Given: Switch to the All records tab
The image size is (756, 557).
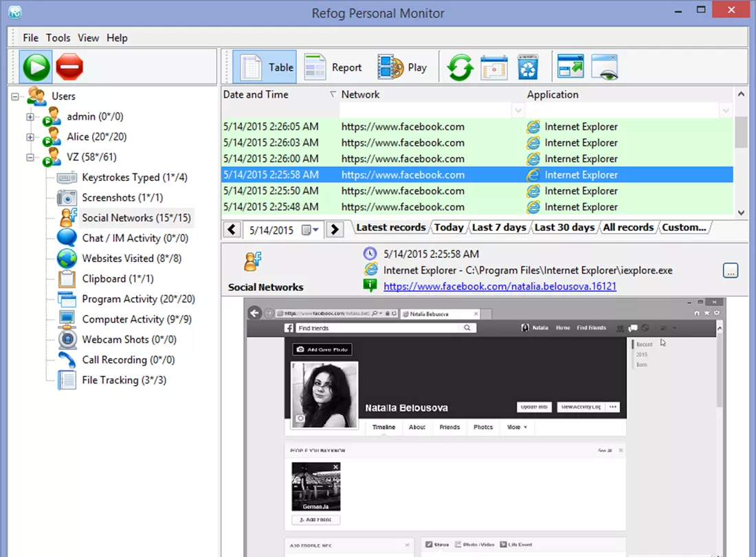Looking at the screenshot, I should click(628, 227).
